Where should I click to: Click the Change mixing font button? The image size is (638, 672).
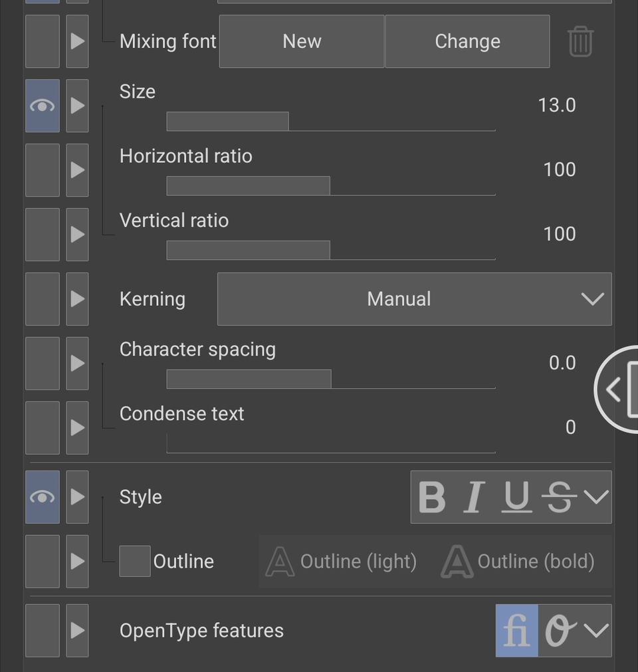point(467,41)
